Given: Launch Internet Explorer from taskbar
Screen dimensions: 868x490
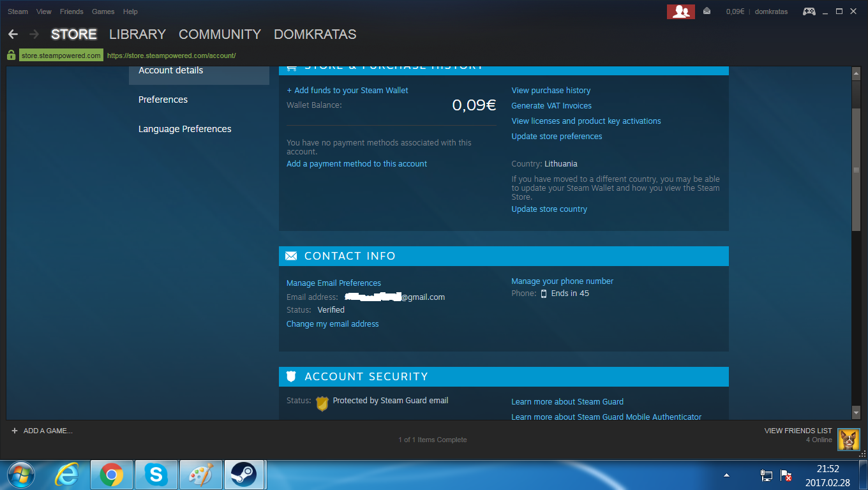Looking at the screenshot, I should coord(66,475).
